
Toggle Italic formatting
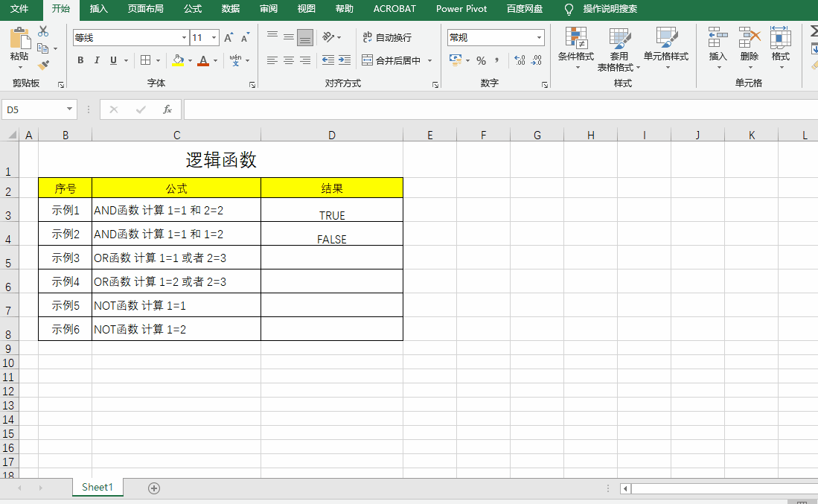point(97,60)
